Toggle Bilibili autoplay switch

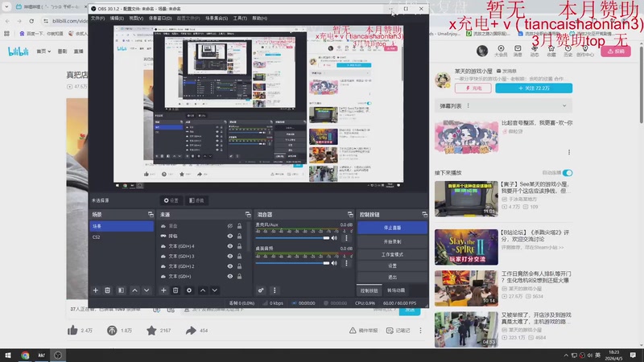point(568,173)
